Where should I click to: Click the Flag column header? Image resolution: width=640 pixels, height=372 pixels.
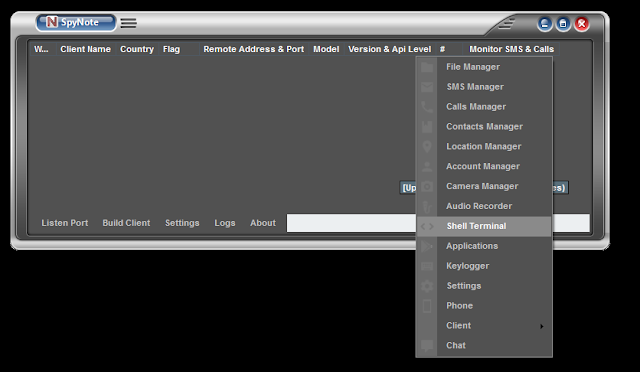178,49
